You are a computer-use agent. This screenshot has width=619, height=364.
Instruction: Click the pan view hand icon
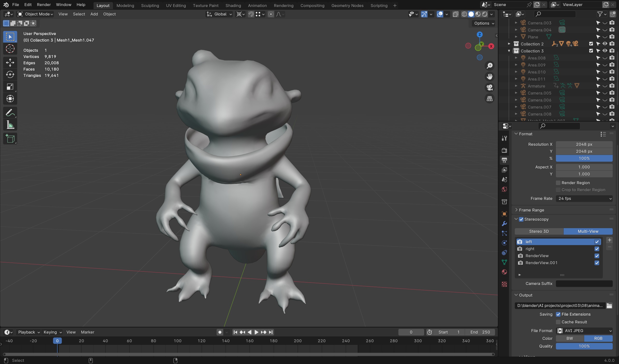490,77
